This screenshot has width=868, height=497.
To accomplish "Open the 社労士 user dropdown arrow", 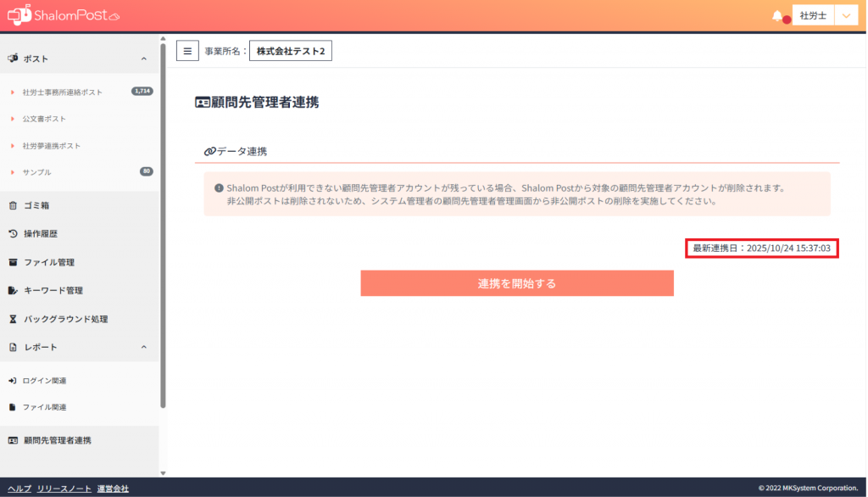I will [847, 16].
